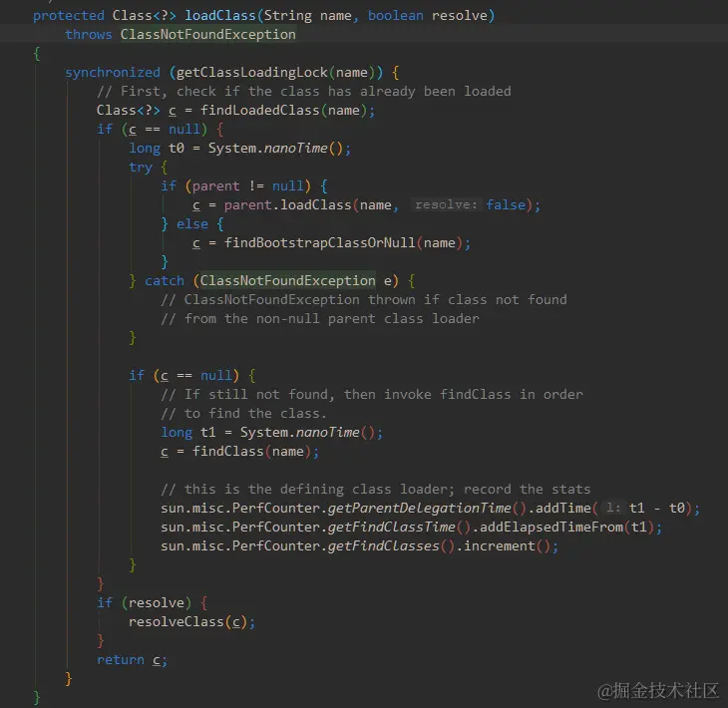Image resolution: width=728 pixels, height=708 pixels.
Task: Click the getFindClassTime method call
Action: tap(391, 528)
